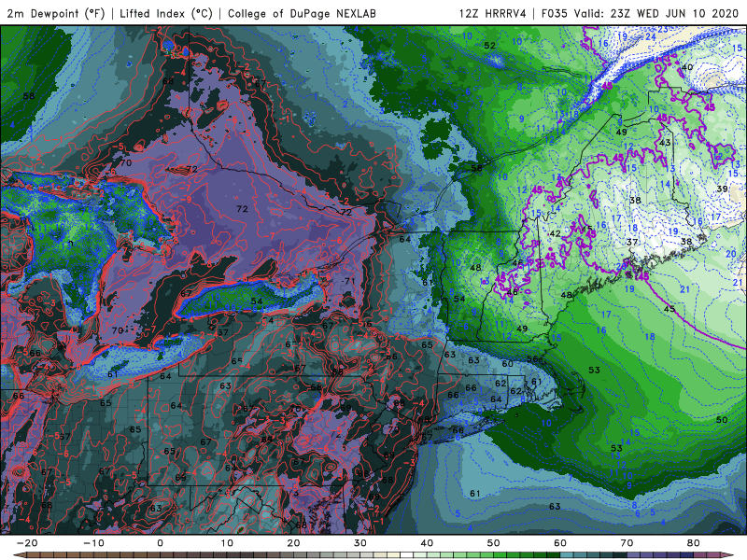Screen dimensions: 747x560
Task: Click the black '42' dewpoint value on the map
Action: [555, 234]
